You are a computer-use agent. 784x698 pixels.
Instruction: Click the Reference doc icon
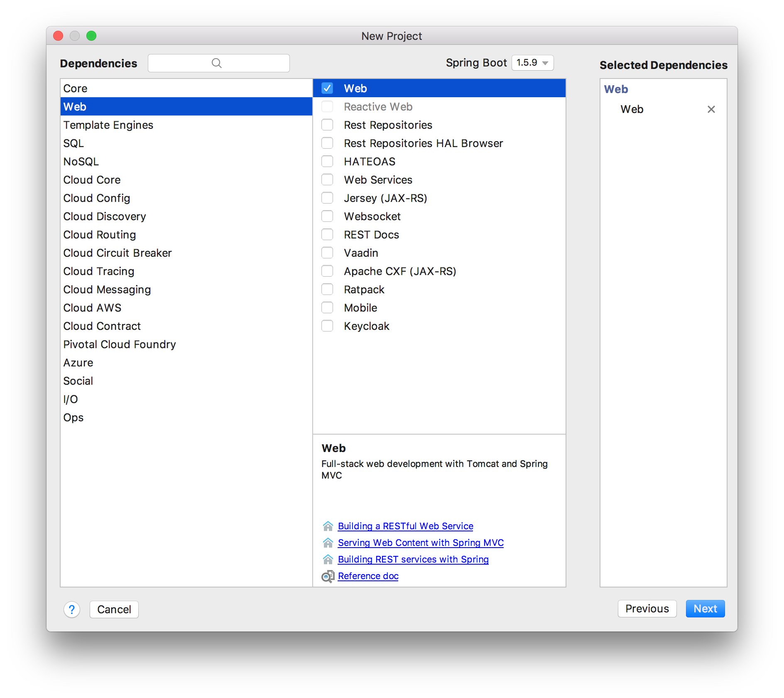point(328,576)
